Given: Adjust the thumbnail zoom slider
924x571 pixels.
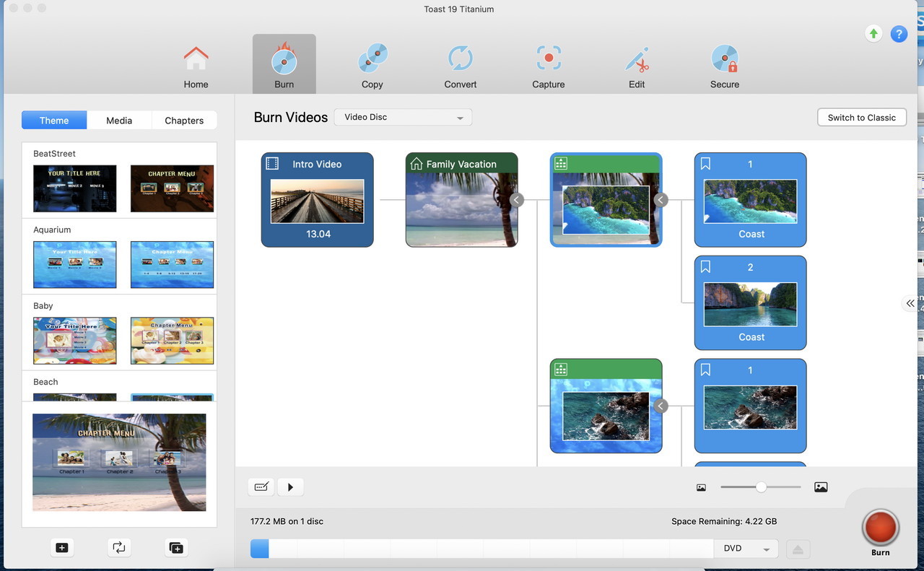Looking at the screenshot, I should (761, 487).
